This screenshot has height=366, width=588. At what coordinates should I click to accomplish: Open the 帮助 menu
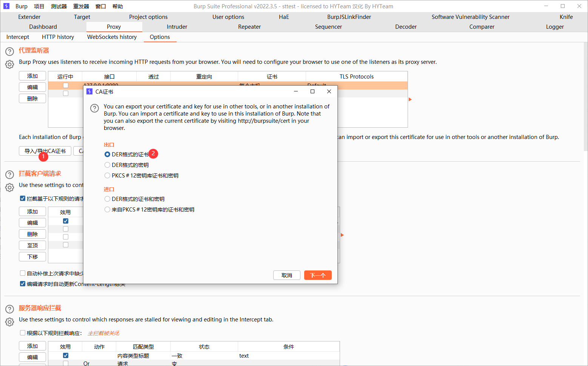tap(118, 6)
